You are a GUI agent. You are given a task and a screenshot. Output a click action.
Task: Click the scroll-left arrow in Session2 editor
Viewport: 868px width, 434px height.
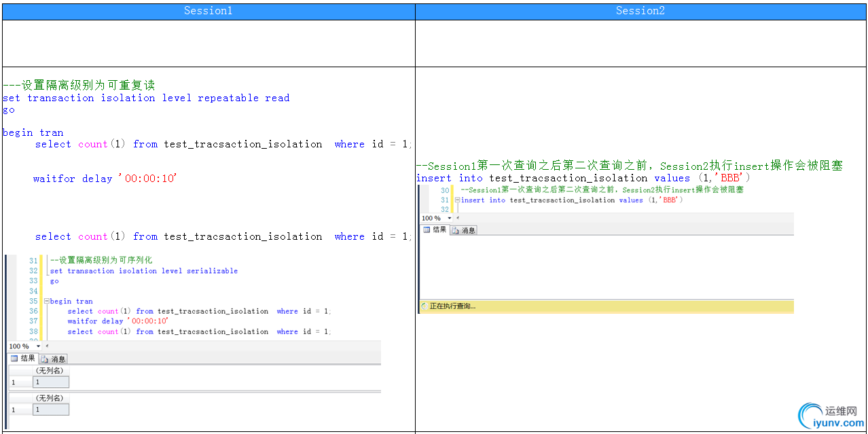coord(458,218)
